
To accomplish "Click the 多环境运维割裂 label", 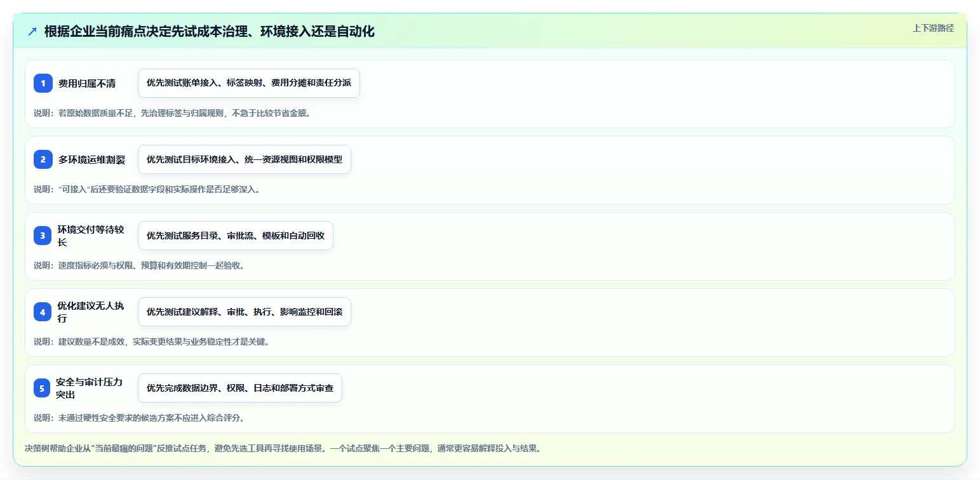I will [x=91, y=159].
